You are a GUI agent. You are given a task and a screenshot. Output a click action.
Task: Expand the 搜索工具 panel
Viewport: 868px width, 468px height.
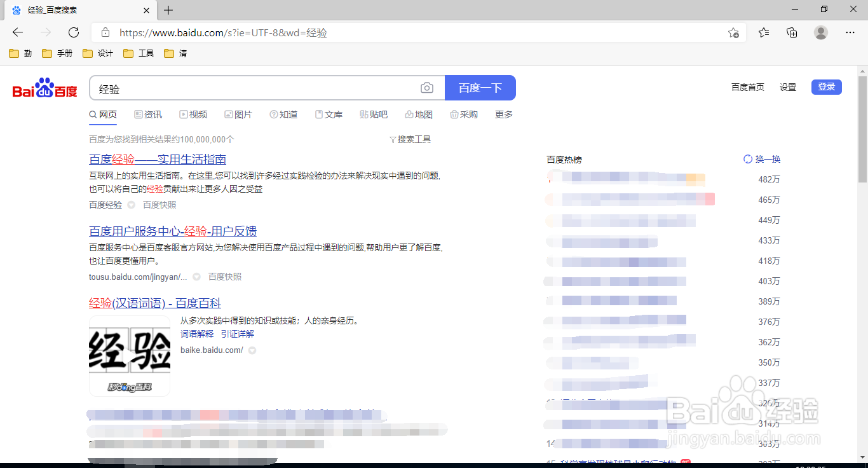[410, 139]
